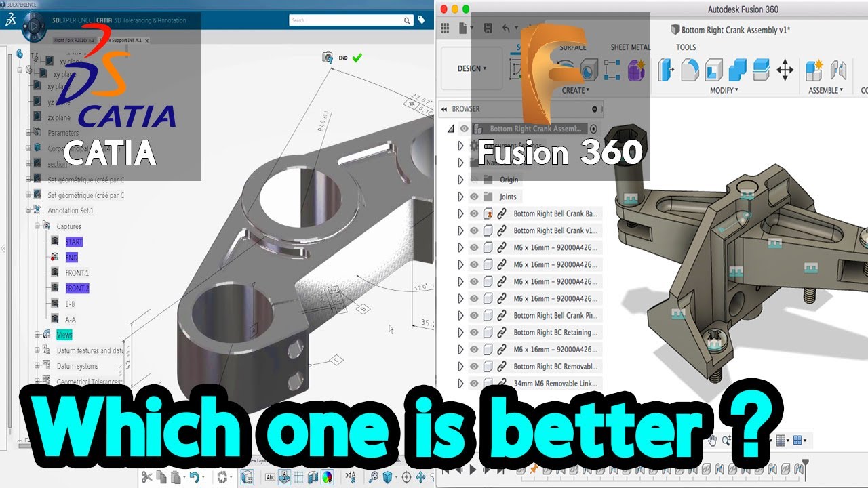Switch to the SHEET METAL tab
The image size is (868, 488).
tap(631, 47)
